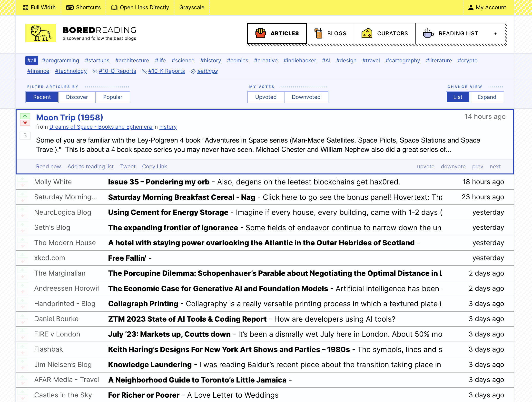The width and height of the screenshot is (532, 402).
Task: Click upvote arrow on Daniel Bourke row
Action: tap(22, 316)
